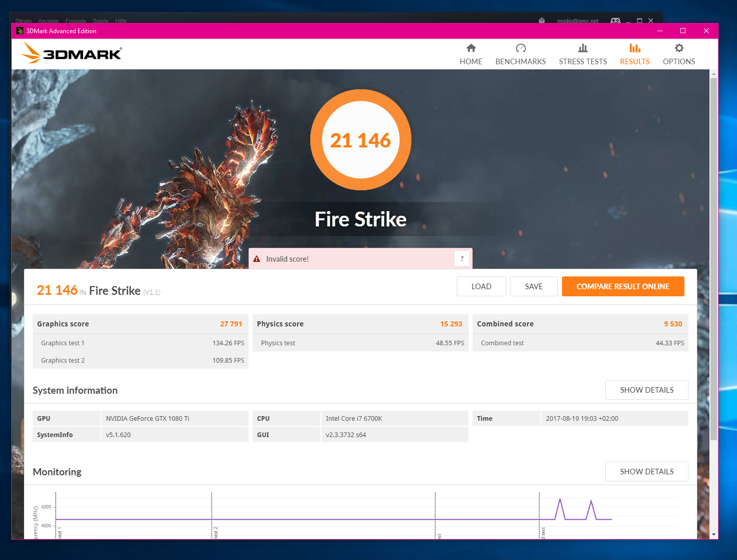Click the second spike on monitoring graph
737x560 pixels.
591,509
